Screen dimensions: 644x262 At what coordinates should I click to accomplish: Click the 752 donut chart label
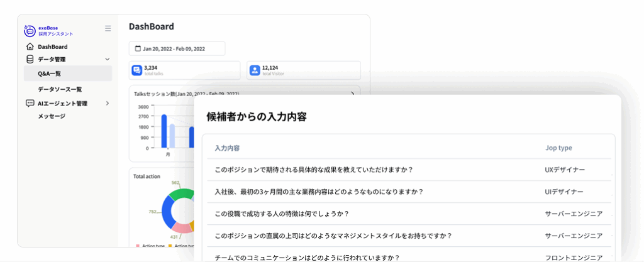(152, 212)
